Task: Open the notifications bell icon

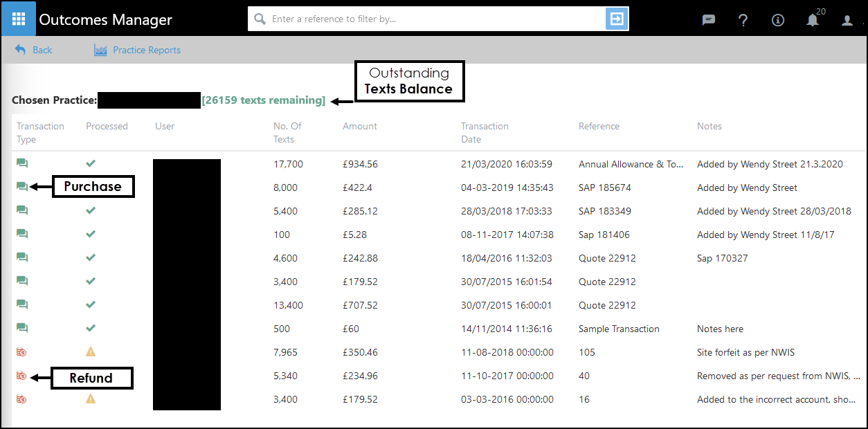Action: [813, 20]
